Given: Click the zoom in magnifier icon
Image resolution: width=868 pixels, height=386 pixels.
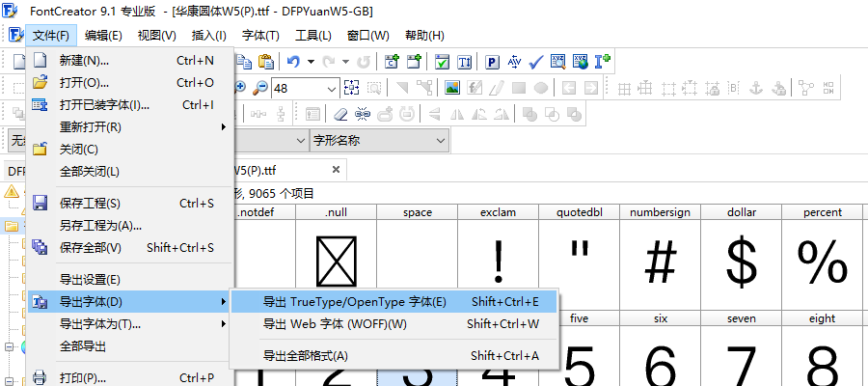Looking at the screenshot, I should [x=241, y=88].
